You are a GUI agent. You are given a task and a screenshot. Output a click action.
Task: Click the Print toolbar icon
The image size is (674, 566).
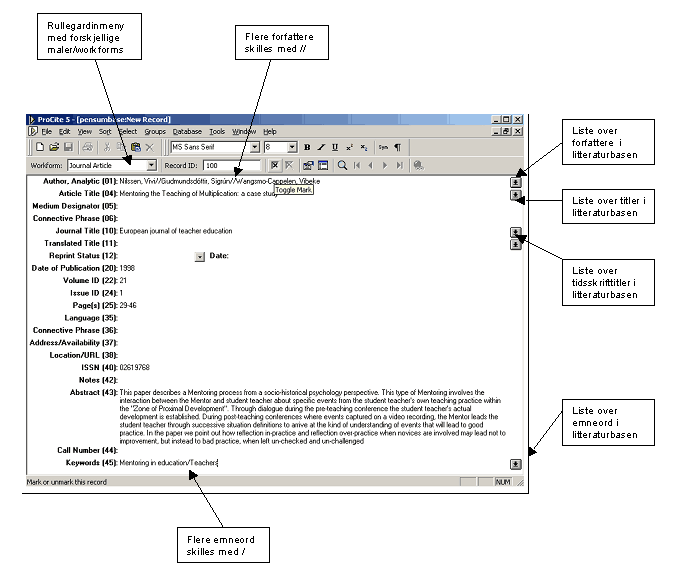pos(88,147)
